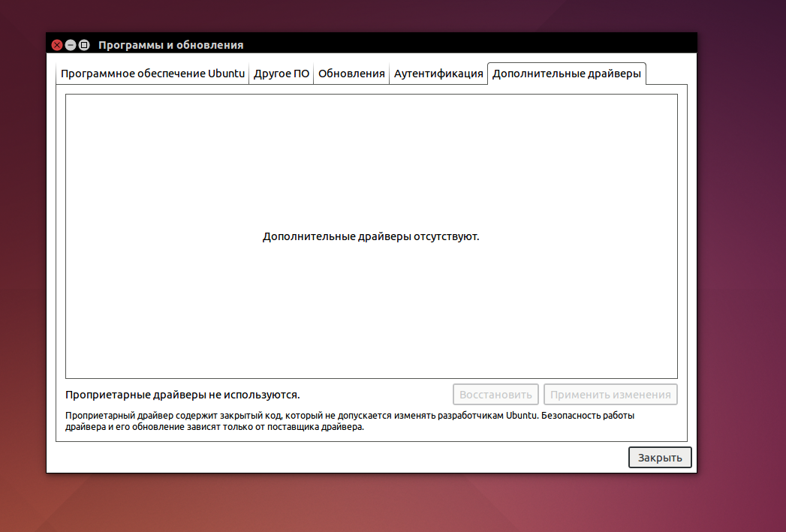Click the Программы и обновления title text

coord(170,45)
